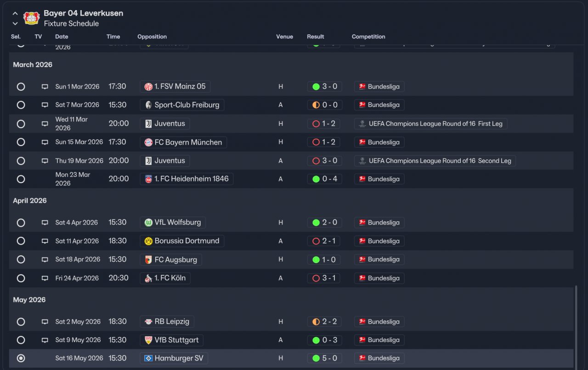Click the Bundesliga logo on Wolfsburg row

pyautogui.click(x=362, y=223)
